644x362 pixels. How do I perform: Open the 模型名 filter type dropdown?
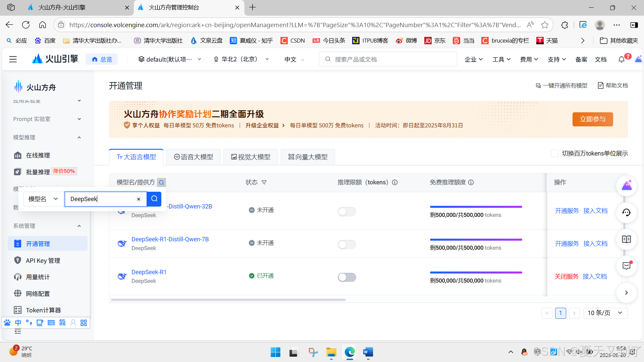point(43,199)
